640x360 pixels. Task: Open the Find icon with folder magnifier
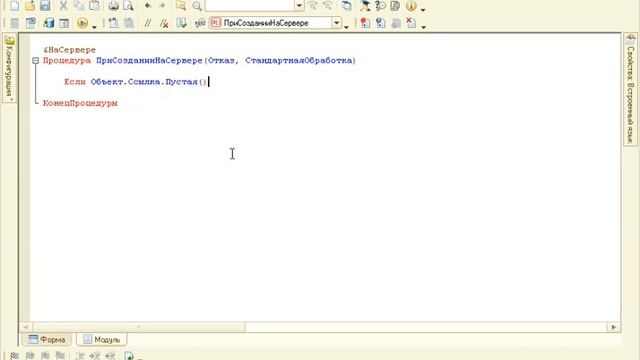point(181,6)
